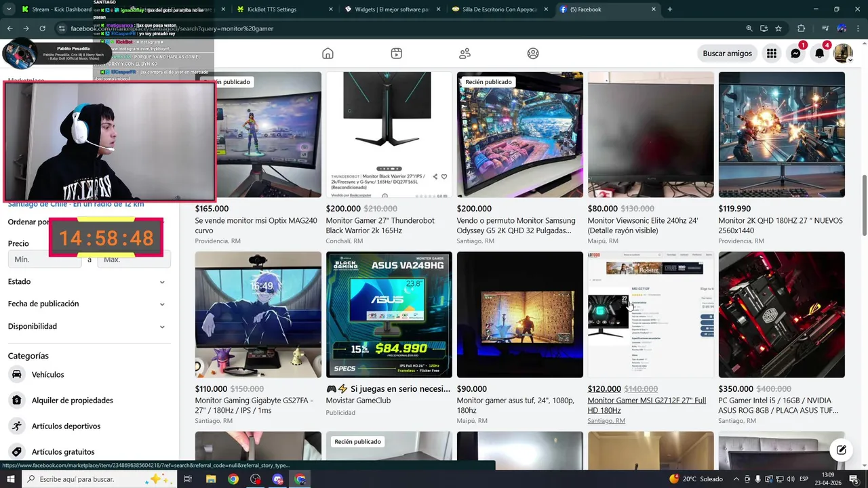Viewport: 868px width, 488px height.
Task: Open account profile avatar menu
Action: click(844, 54)
